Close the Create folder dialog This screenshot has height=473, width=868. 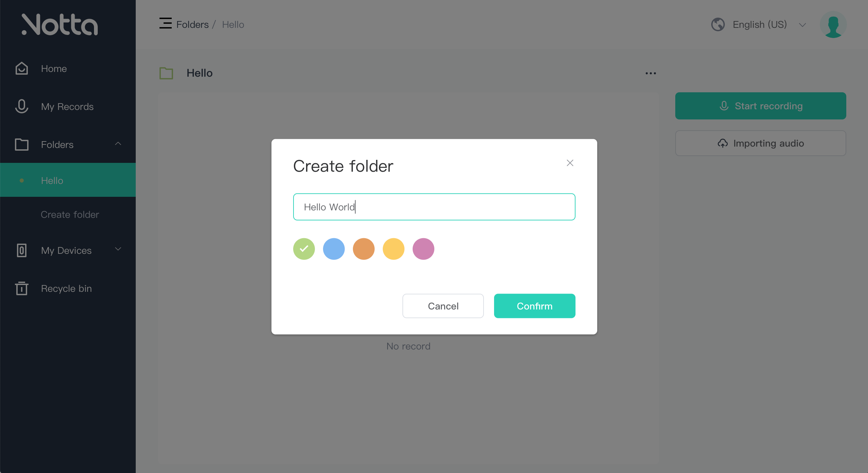(569, 163)
